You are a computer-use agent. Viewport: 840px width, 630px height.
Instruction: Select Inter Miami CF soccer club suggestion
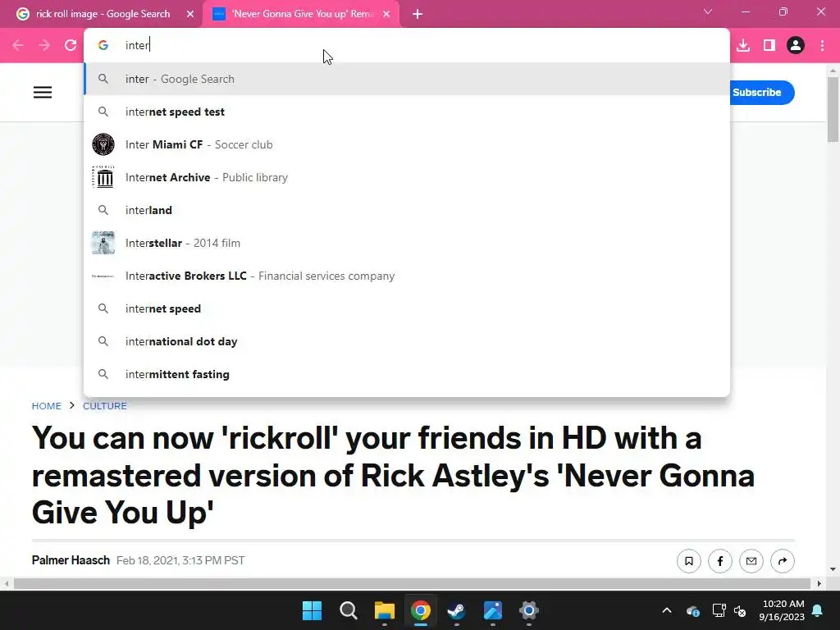[407, 144]
